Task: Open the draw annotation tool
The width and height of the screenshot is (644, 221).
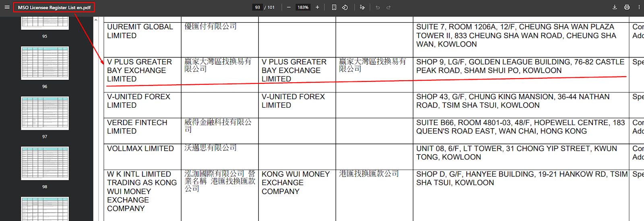Action: coord(362,7)
